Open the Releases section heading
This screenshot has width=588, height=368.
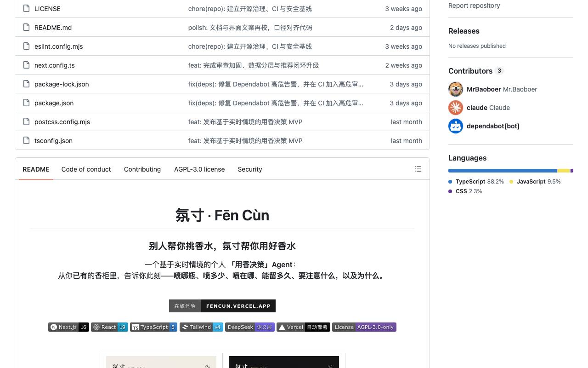(464, 31)
